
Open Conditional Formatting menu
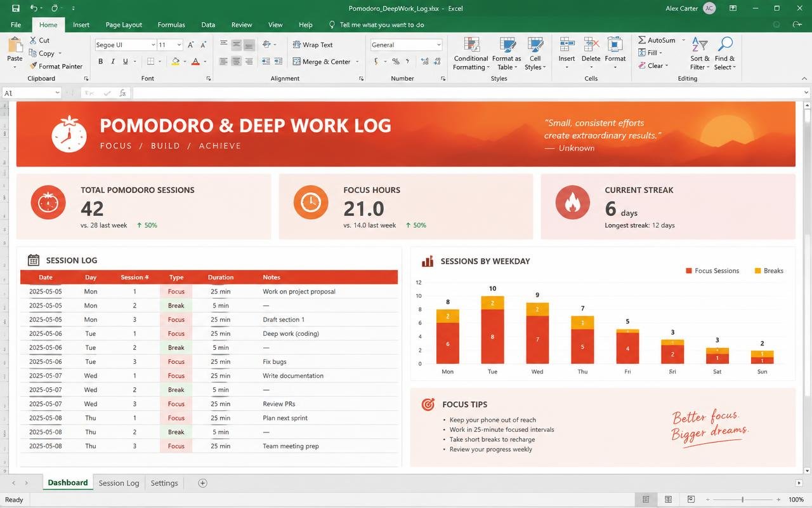471,53
